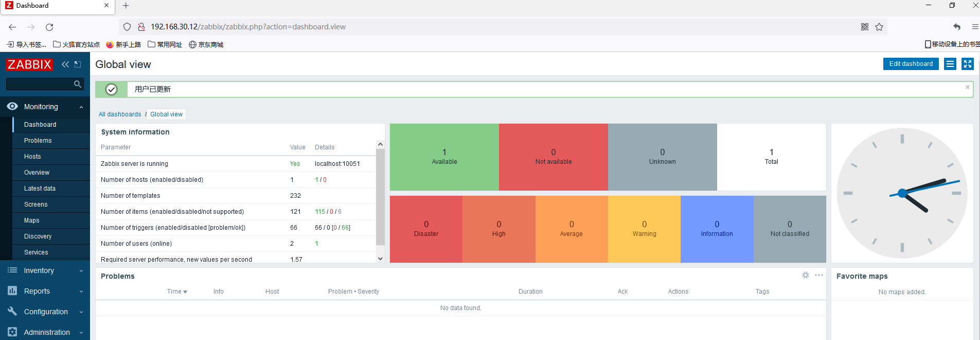Viewport: 980px width, 340px height.
Task: Open the 新手上路 bookmark
Action: [x=123, y=45]
